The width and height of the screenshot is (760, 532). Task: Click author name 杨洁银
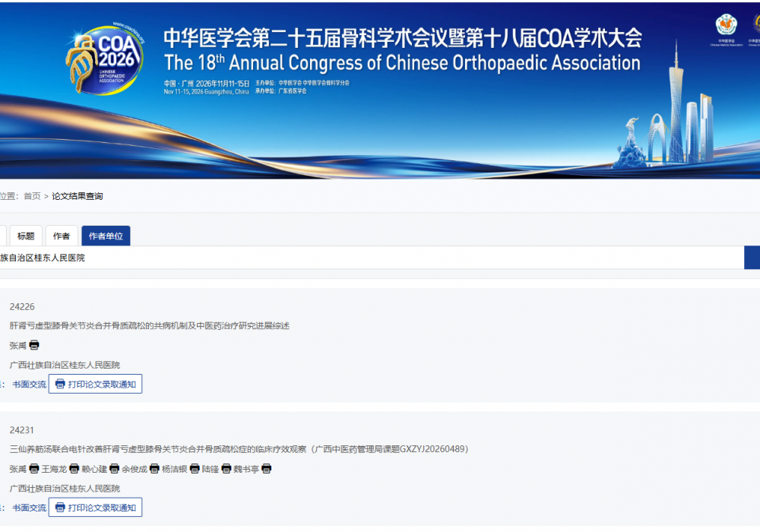pyautogui.click(x=175, y=469)
